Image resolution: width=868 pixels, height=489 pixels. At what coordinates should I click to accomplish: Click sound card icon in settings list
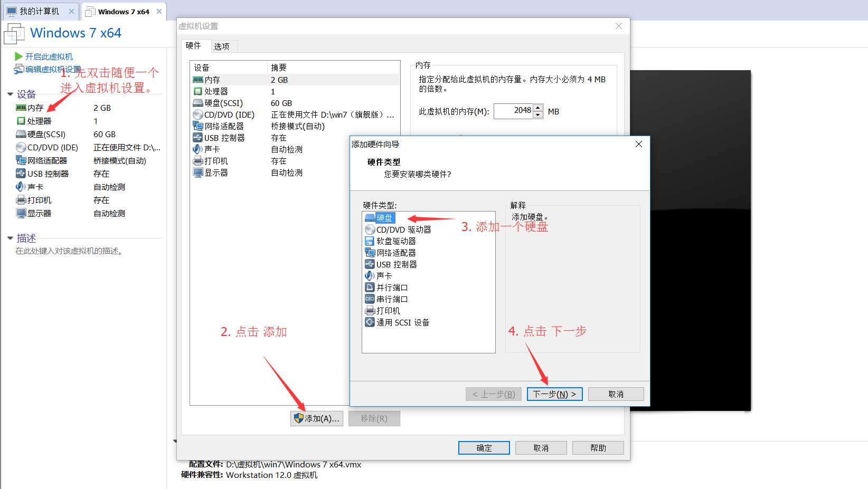(198, 149)
